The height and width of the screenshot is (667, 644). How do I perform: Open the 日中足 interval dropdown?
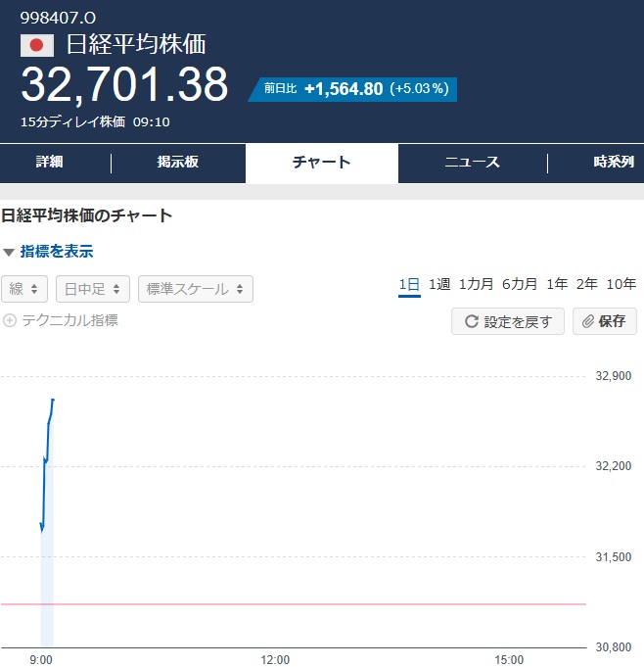pos(93,289)
